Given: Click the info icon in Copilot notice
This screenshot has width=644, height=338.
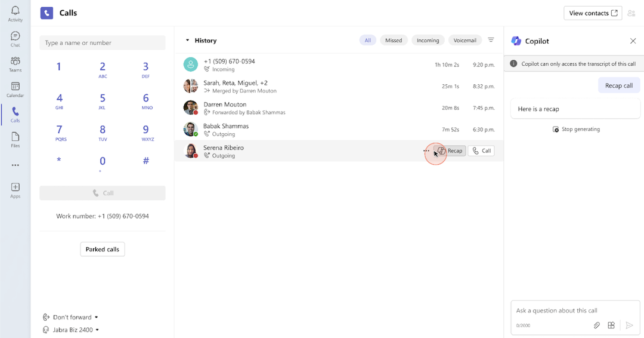Looking at the screenshot, I should [513, 64].
